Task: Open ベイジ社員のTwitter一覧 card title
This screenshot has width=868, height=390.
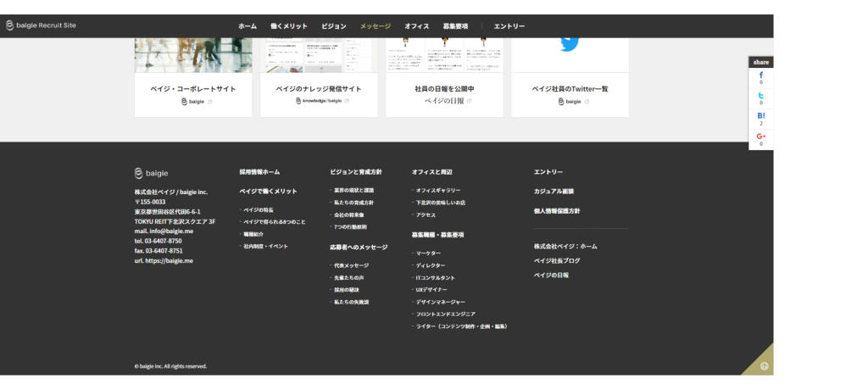Action: click(x=570, y=89)
